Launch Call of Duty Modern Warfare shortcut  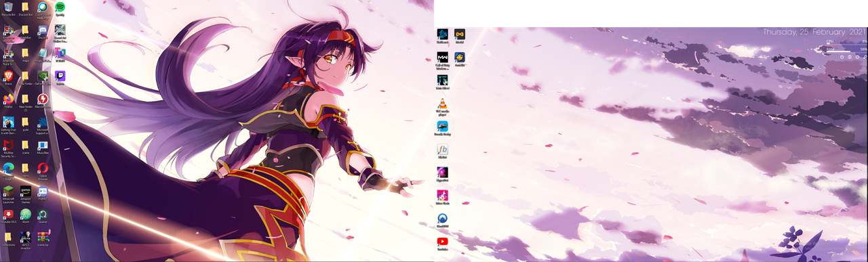click(x=442, y=60)
